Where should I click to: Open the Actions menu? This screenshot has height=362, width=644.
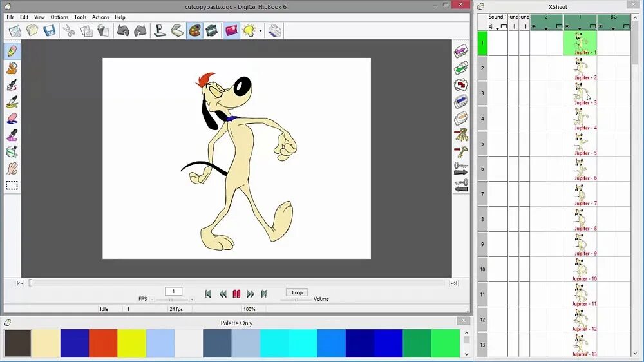[x=100, y=17]
